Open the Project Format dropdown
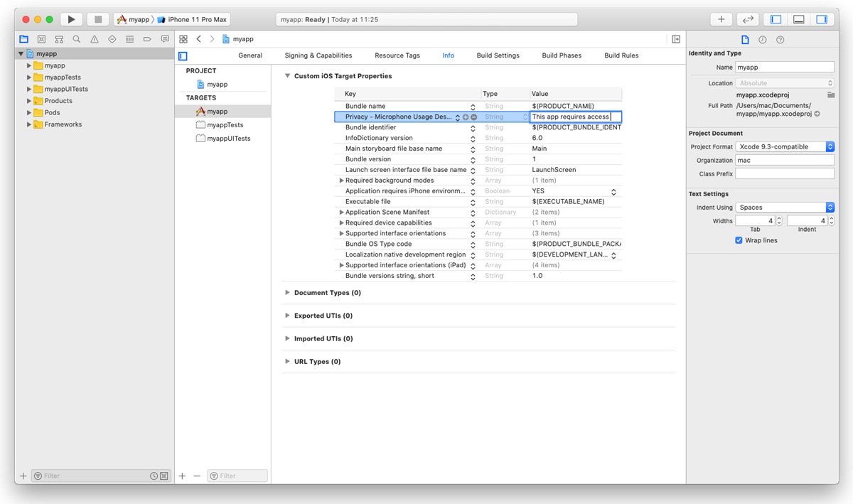853x504 pixels. (785, 146)
